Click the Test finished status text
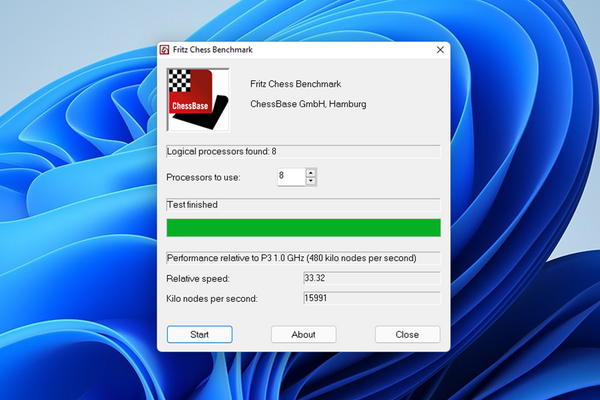The height and width of the screenshot is (400, 600). click(192, 204)
